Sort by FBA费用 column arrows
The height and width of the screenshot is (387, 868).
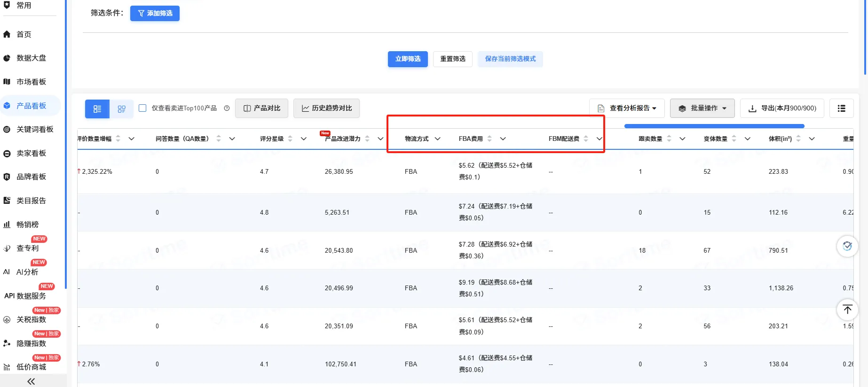click(x=489, y=139)
